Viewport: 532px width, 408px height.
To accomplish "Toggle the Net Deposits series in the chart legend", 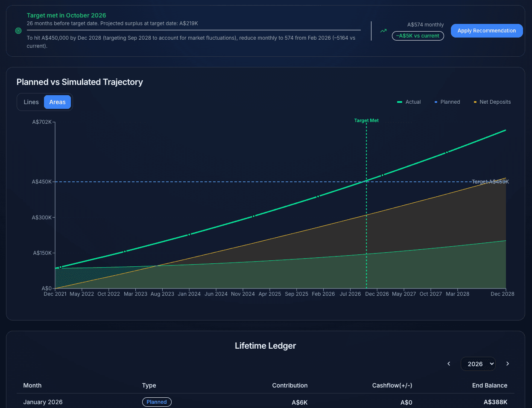I will (x=492, y=102).
